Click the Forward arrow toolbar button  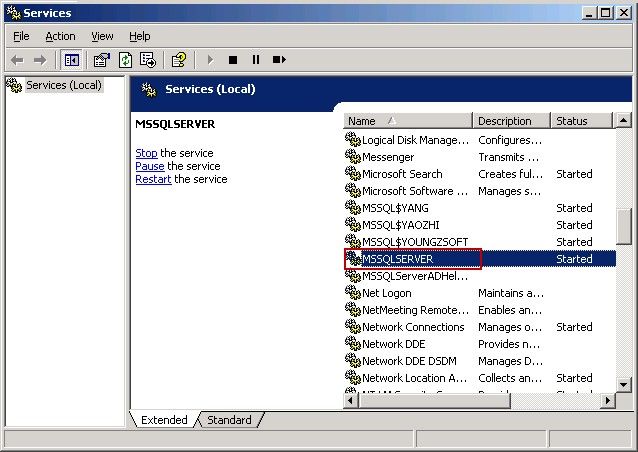40,60
